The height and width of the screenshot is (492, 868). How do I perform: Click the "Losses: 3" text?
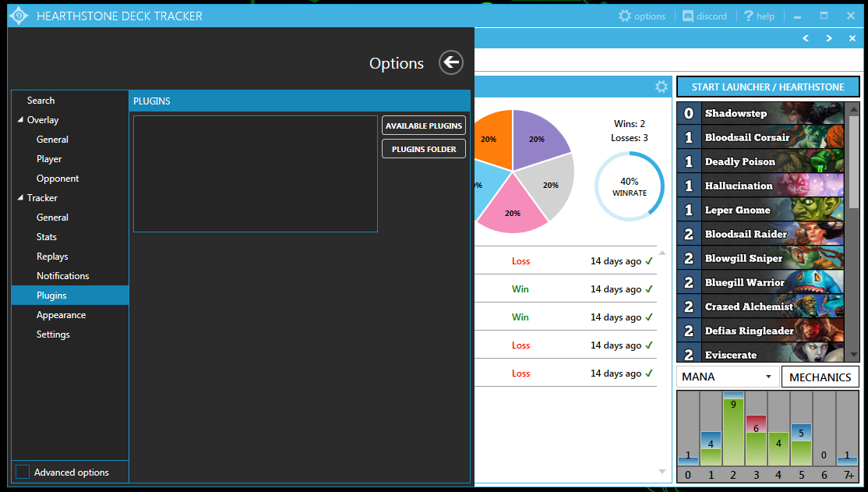[x=630, y=137]
